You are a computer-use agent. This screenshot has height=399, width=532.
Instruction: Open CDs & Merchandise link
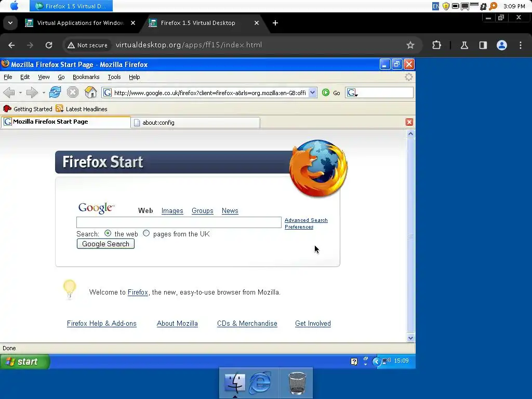tap(247, 323)
